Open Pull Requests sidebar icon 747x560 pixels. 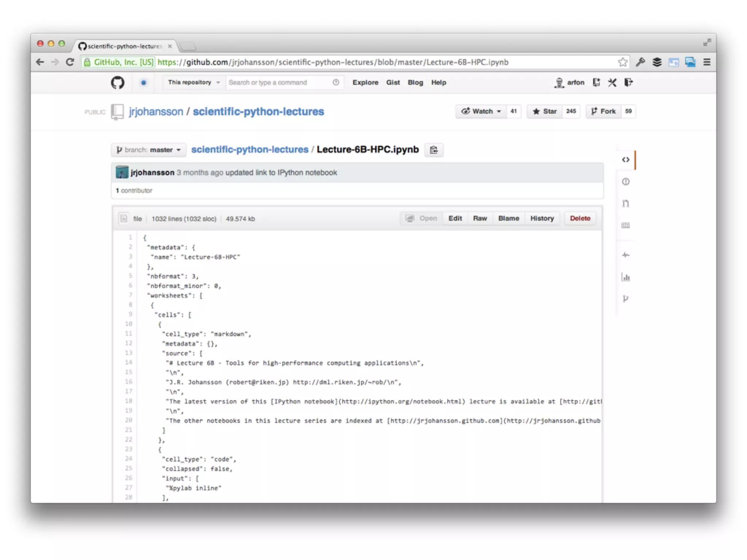(x=626, y=203)
